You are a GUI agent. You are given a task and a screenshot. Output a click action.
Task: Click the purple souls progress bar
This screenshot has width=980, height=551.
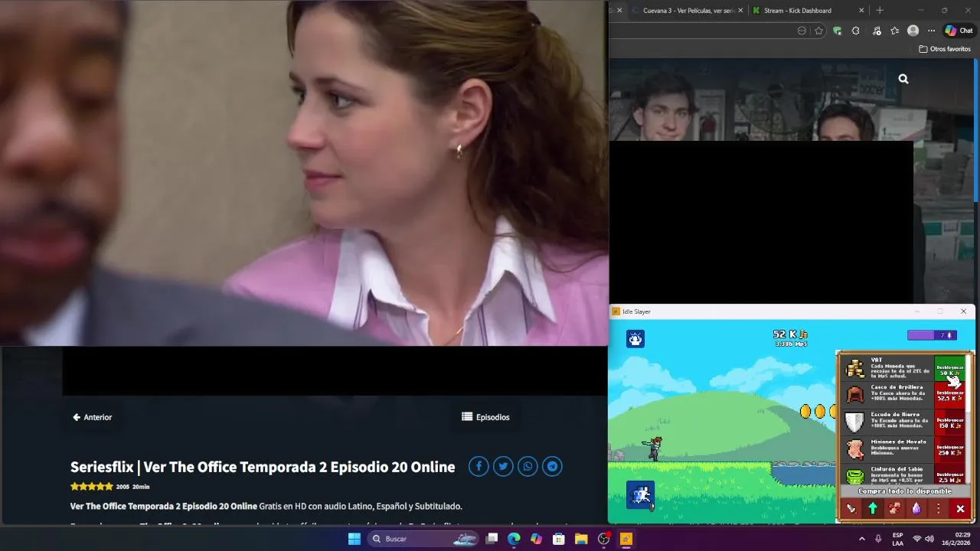(x=931, y=335)
